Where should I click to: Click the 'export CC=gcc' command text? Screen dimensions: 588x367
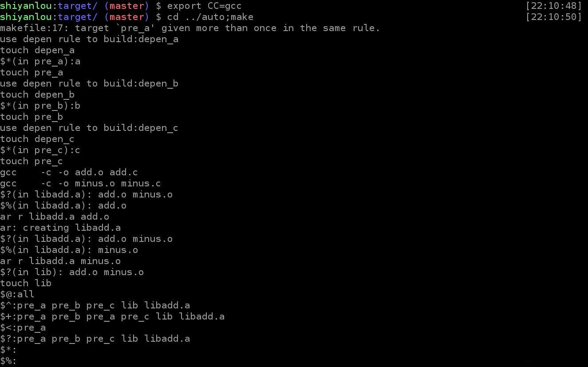click(204, 6)
